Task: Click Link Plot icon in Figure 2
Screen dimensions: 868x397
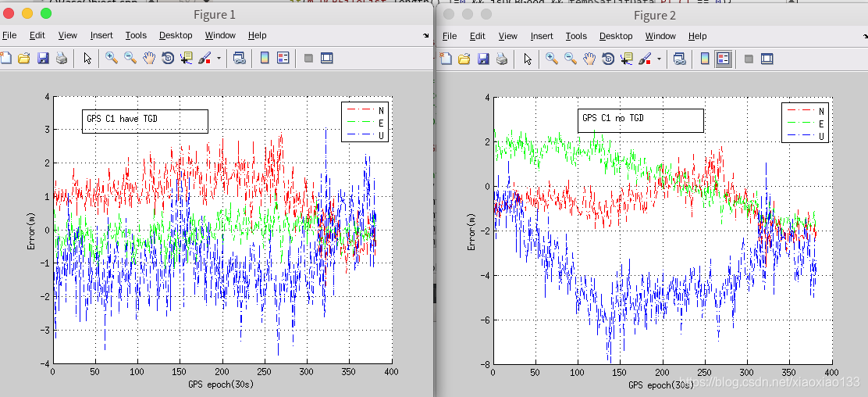Action: 679,58
